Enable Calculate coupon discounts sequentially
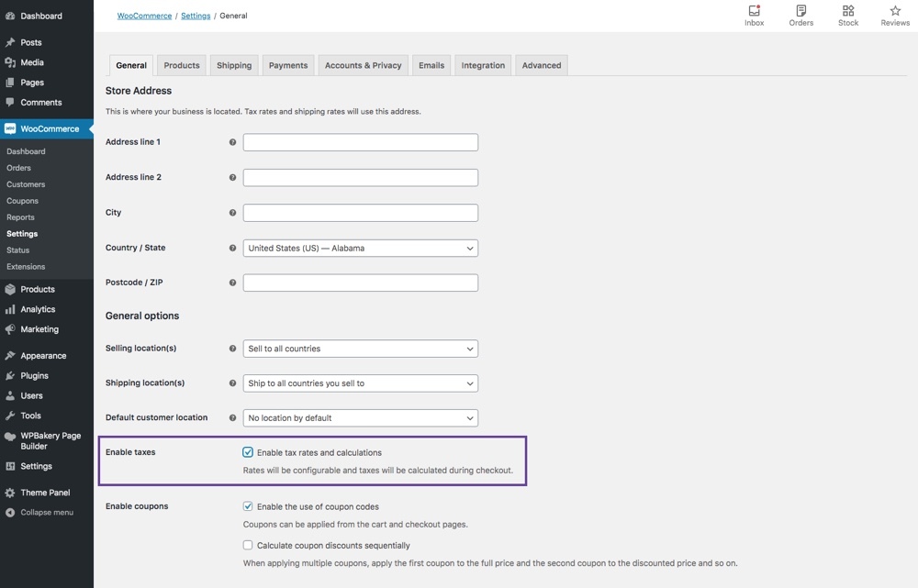Image resolution: width=918 pixels, height=588 pixels. [x=248, y=545]
